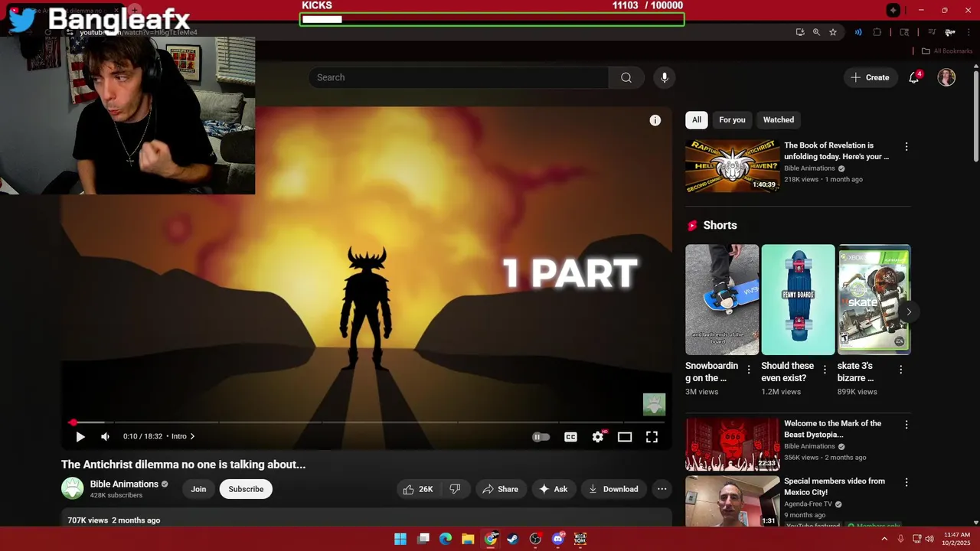Open Steam from taskbar
The width and height of the screenshot is (980, 551).
513,539
